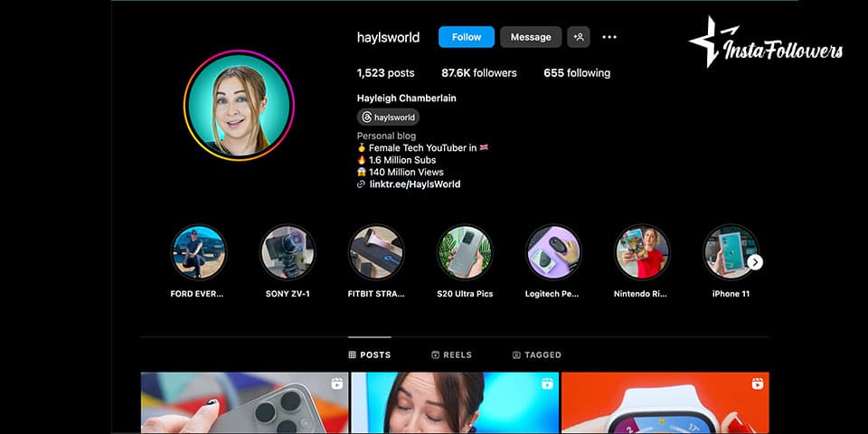Click the 140 Million Views line

pyautogui.click(x=401, y=172)
